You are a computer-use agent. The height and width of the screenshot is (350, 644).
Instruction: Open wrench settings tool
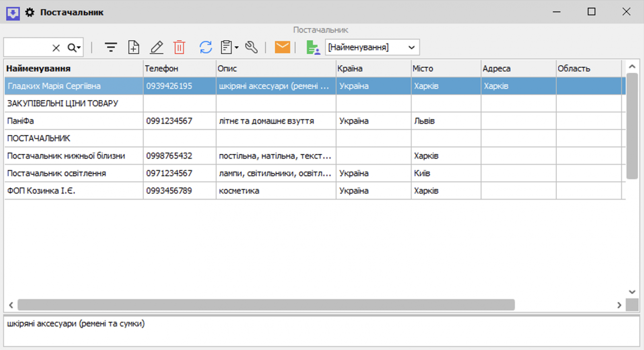click(x=252, y=47)
